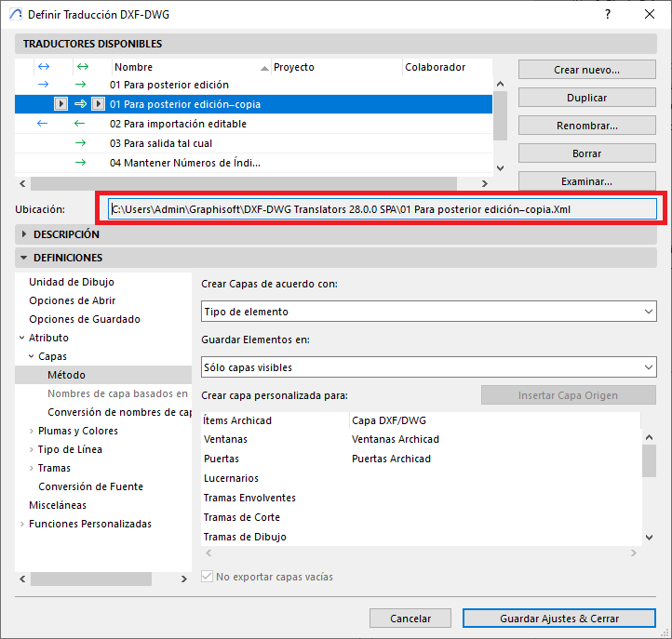Select Opciones de Guardado in tree
Screen dimensions: 672x639
(x=85, y=319)
